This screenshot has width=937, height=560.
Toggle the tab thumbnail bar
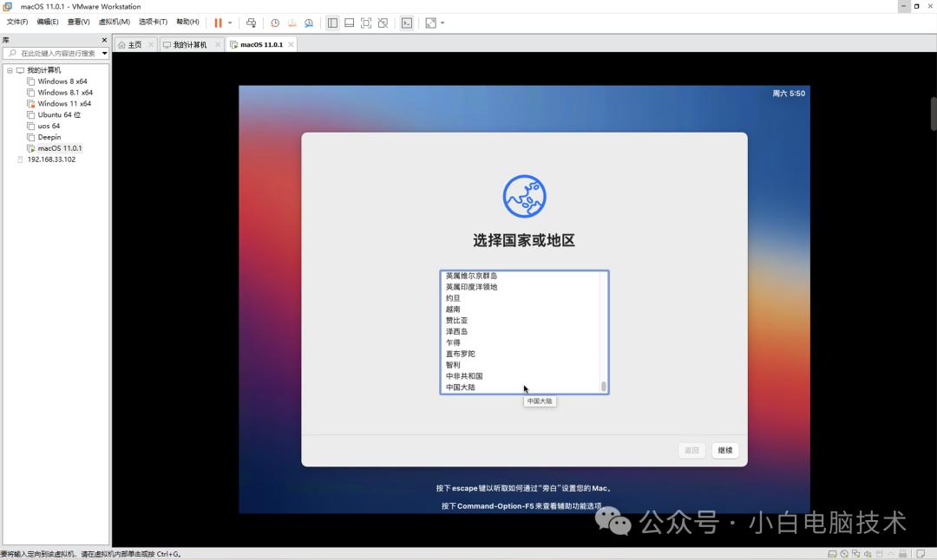pos(350,23)
